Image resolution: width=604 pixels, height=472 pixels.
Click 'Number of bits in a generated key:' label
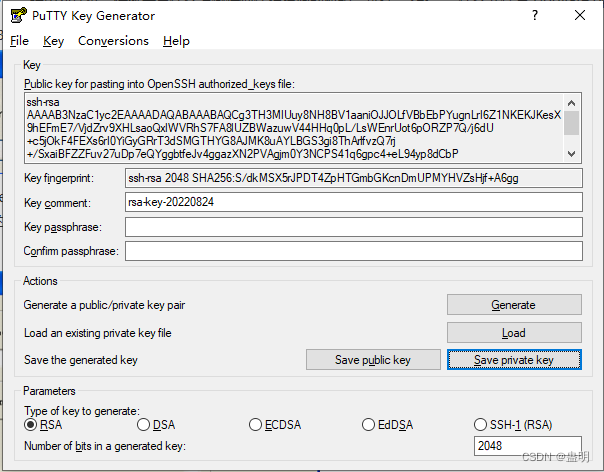click(x=105, y=446)
